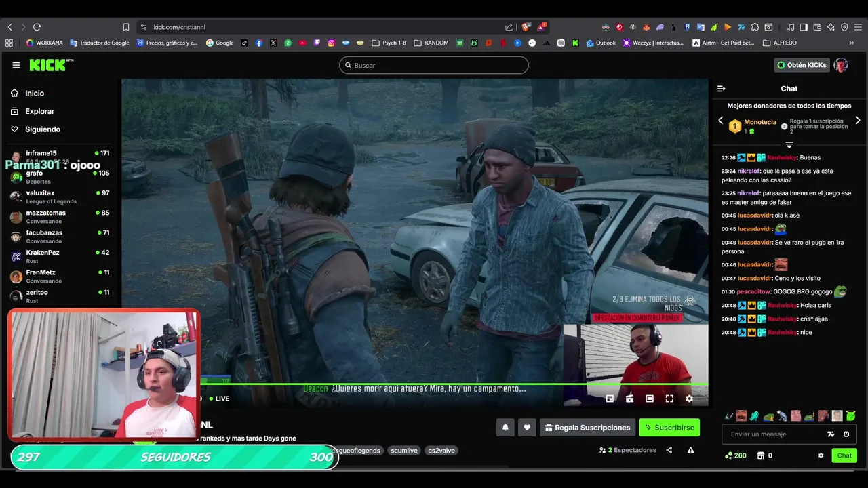Share the stream

tap(669, 450)
